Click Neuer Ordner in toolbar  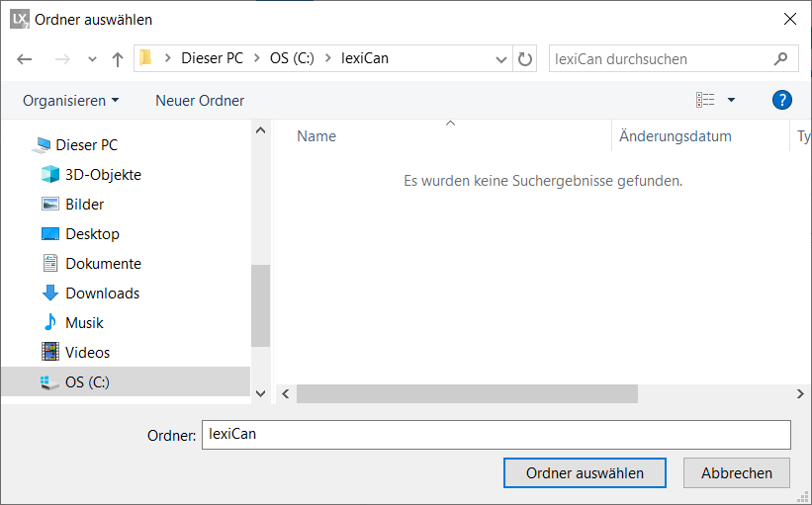[200, 101]
